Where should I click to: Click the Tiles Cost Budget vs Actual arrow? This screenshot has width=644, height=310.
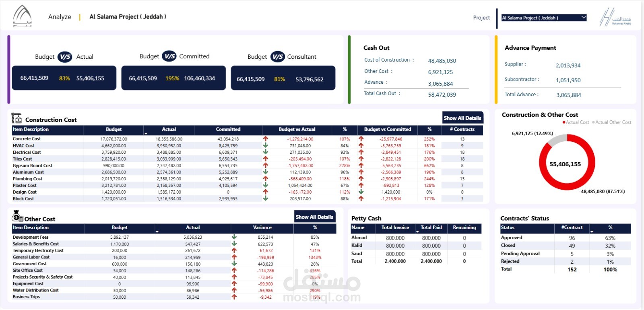[x=266, y=159]
